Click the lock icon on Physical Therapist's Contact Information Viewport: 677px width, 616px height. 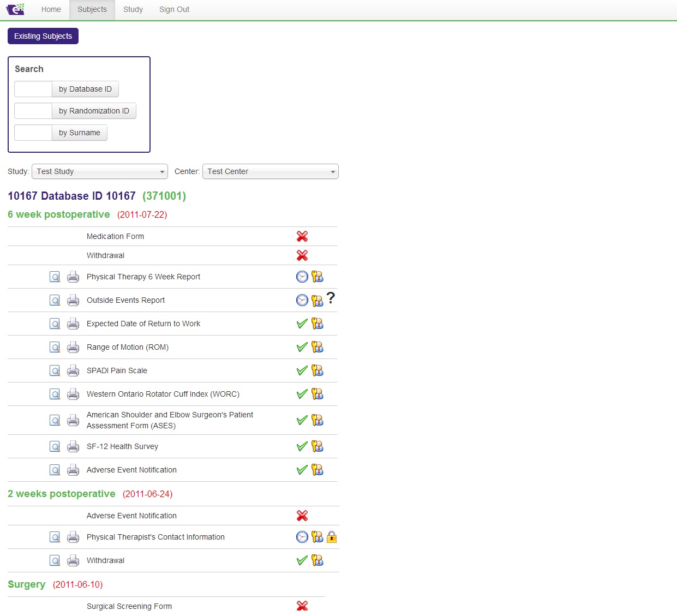332,537
